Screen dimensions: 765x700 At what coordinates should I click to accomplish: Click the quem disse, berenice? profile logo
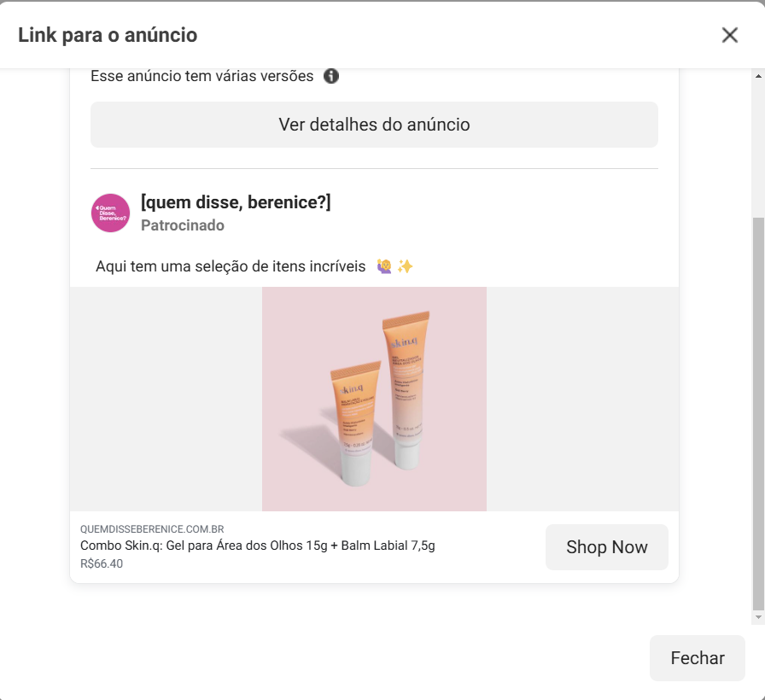point(111,213)
